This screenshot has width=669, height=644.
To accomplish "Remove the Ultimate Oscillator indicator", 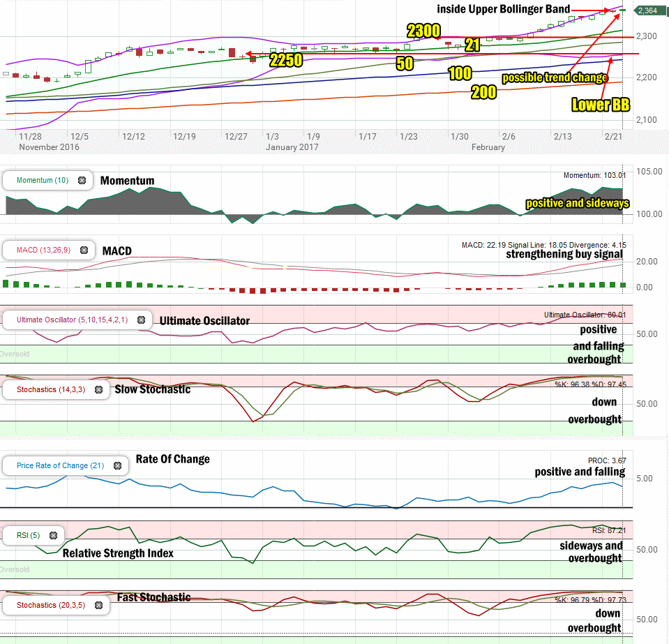I will (141, 320).
